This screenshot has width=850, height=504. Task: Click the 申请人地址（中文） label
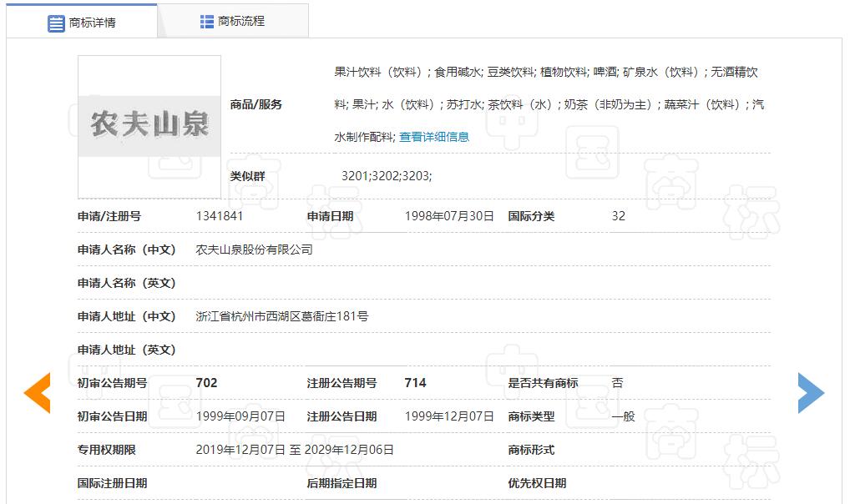point(127,316)
